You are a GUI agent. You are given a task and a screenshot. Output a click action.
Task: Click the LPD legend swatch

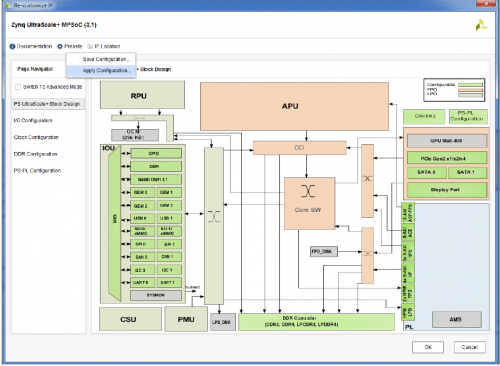470,95
